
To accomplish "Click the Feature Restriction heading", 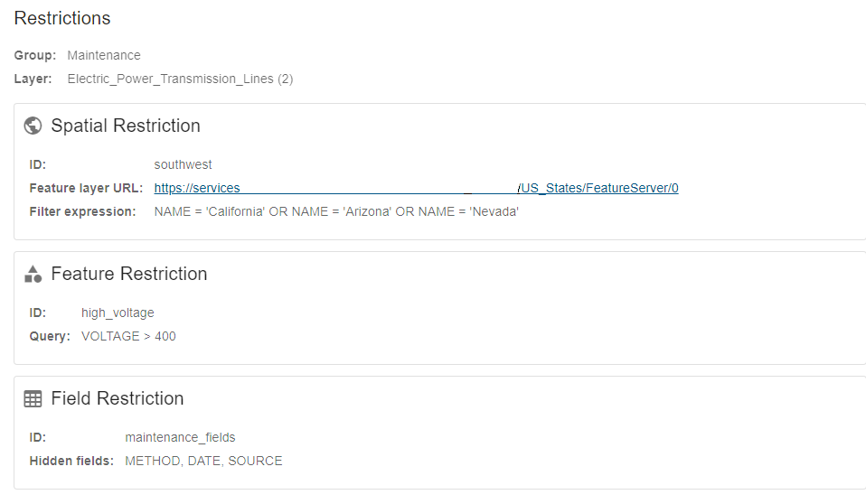I will coord(129,274).
